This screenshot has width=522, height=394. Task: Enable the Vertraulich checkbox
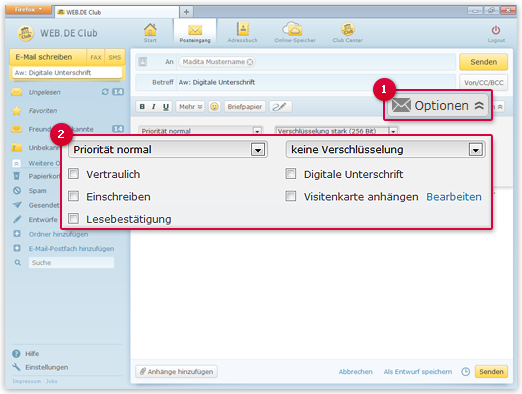pyautogui.click(x=73, y=173)
